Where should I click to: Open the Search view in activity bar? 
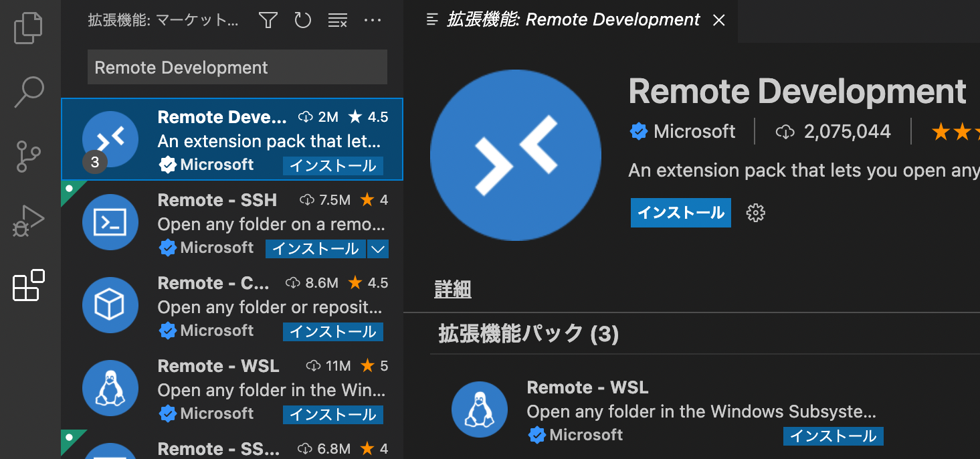tap(28, 92)
